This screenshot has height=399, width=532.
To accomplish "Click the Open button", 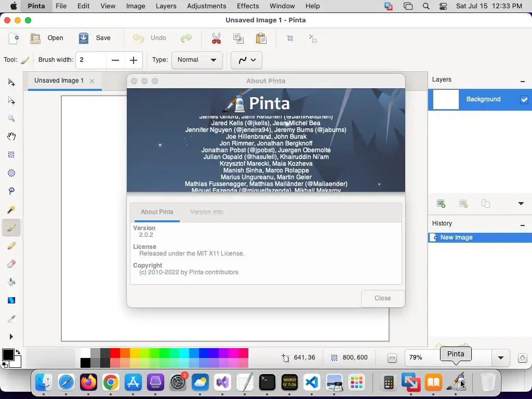I will point(47,38).
